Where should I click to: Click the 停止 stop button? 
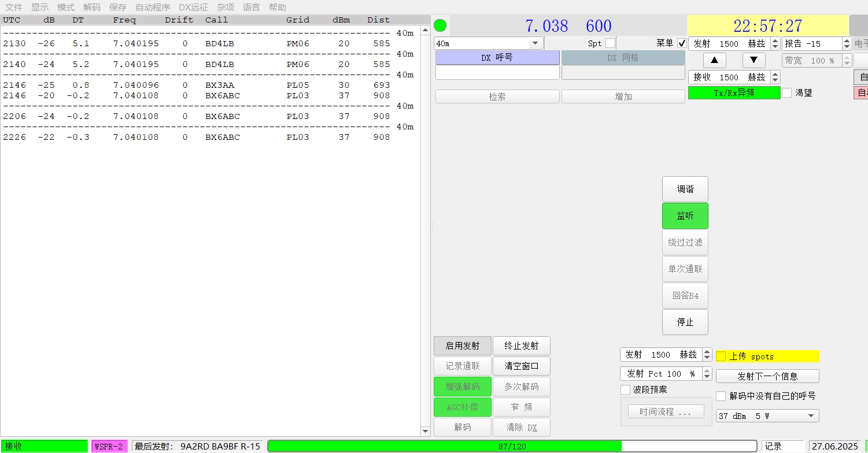[685, 322]
